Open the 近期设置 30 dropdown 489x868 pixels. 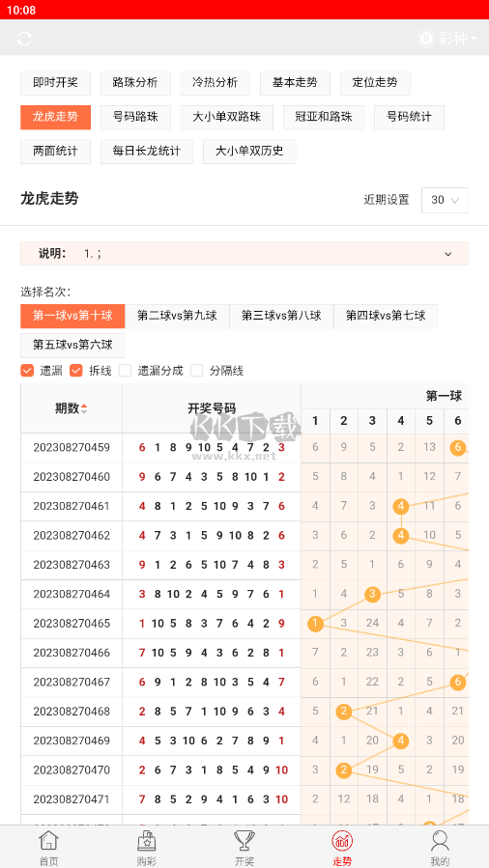445,201
